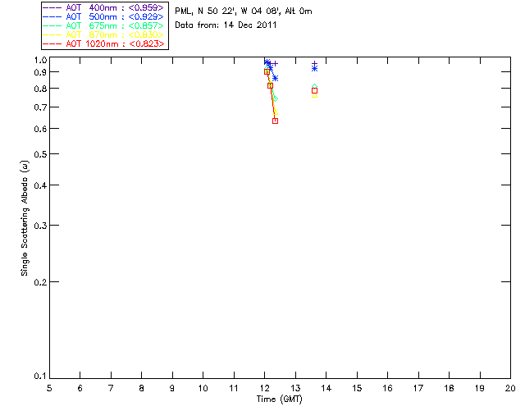The image size is (525, 420).
Task: Click the green dashed line sample in legend
Action: pyautogui.click(x=52, y=25)
